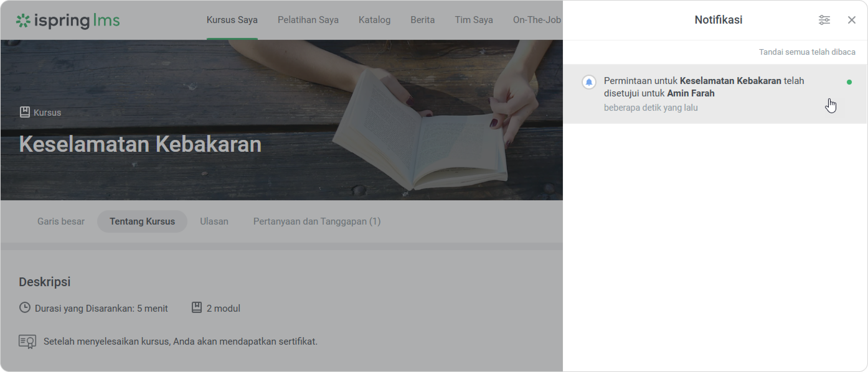The image size is (868, 372).
Task: Click the certificate icon in description
Action: [27, 342]
